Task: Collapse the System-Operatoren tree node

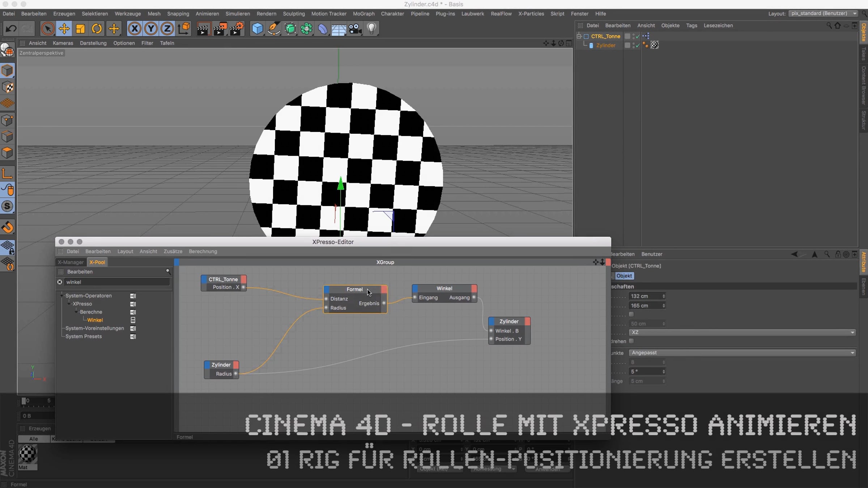Action: tap(62, 296)
